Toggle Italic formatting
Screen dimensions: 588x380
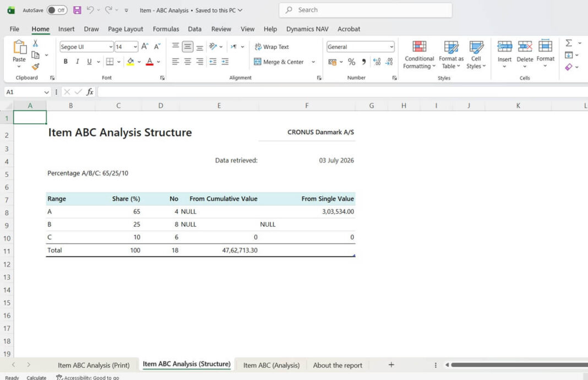(x=77, y=62)
